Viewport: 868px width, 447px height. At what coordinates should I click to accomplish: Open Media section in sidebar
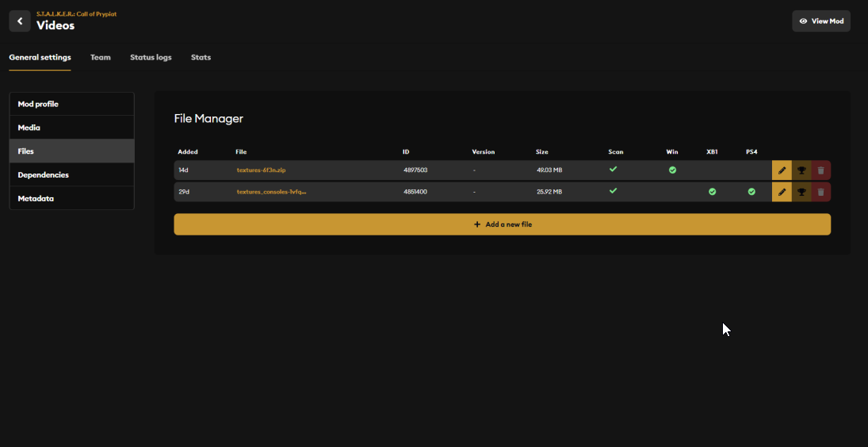click(x=72, y=128)
